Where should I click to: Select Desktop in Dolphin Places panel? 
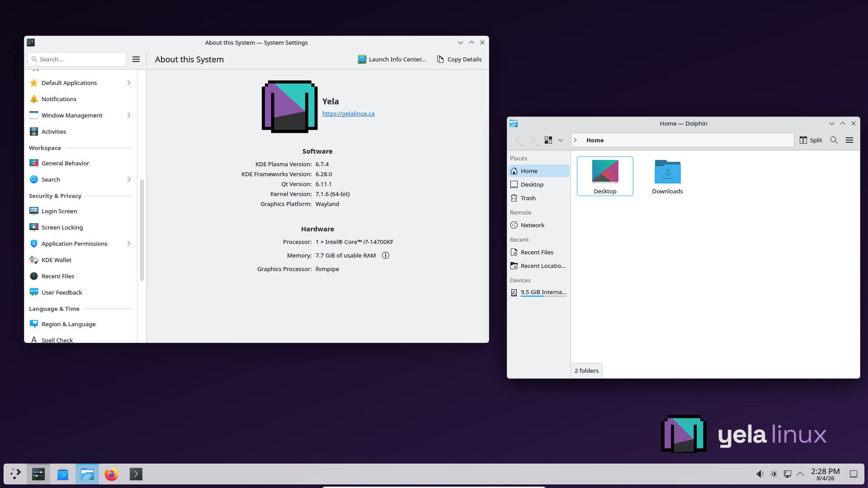pyautogui.click(x=539, y=184)
